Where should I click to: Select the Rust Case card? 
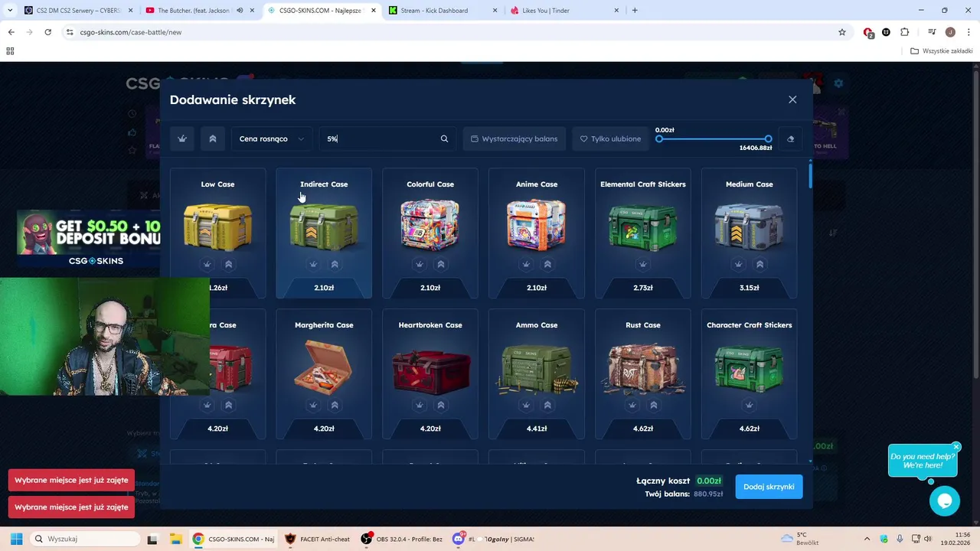click(x=643, y=374)
